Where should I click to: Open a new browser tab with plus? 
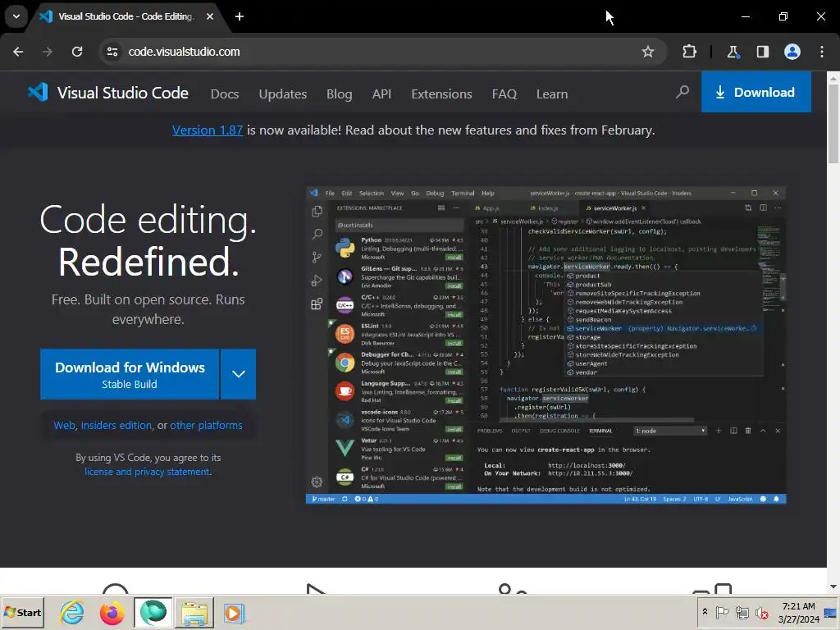click(x=240, y=16)
